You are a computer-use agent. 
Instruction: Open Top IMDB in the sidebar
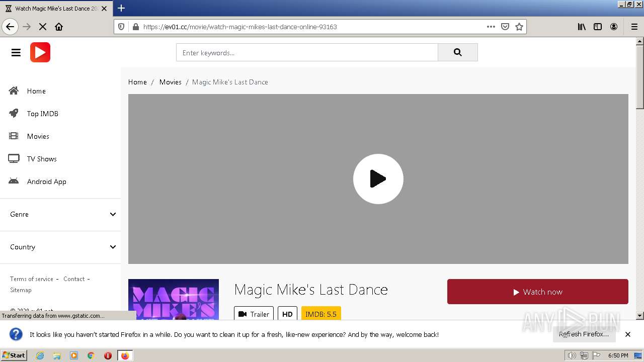(x=43, y=114)
